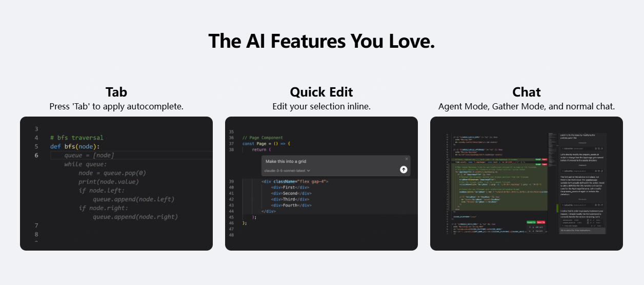Click line number 6 in the bfs code
Screen dimensions: 644x285
tap(36, 155)
